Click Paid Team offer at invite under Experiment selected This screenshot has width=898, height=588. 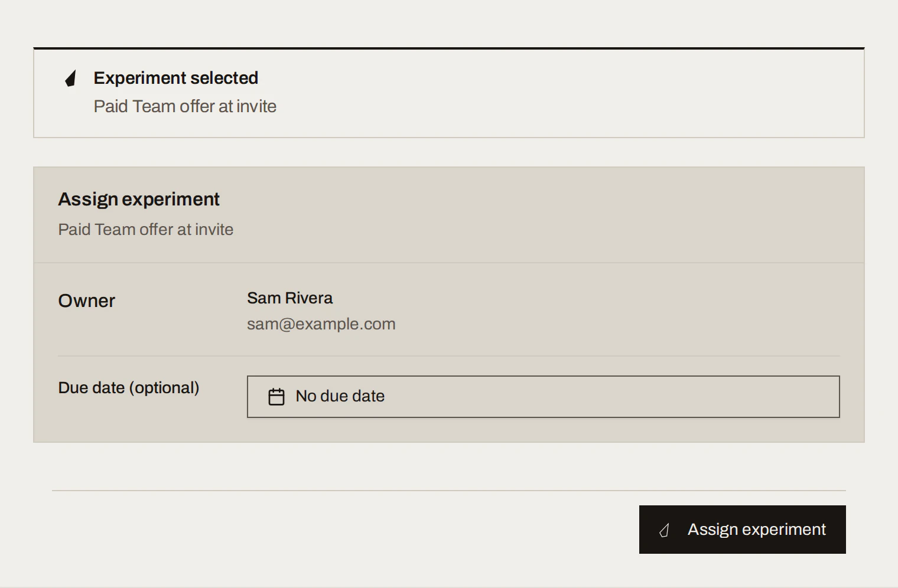click(185, 106)
